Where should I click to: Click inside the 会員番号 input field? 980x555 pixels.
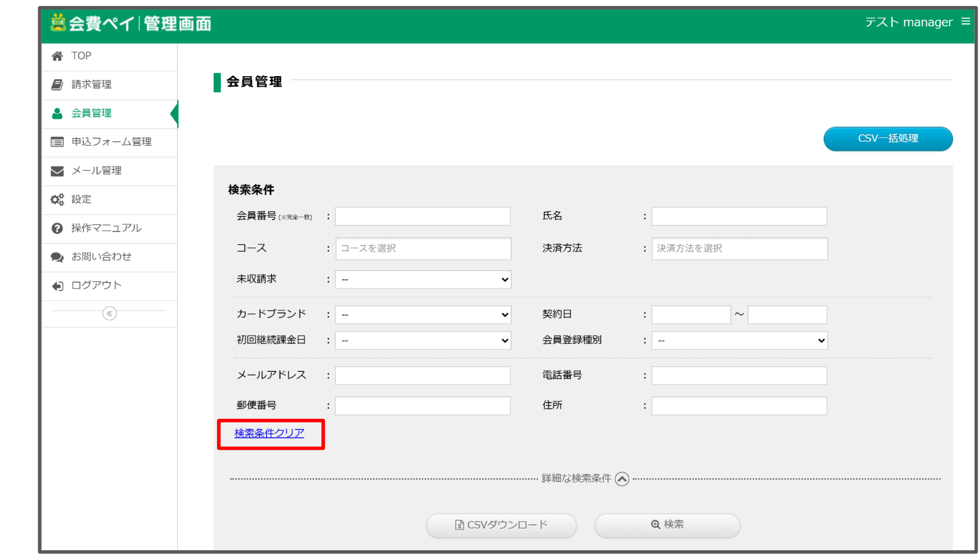[422, 216]
